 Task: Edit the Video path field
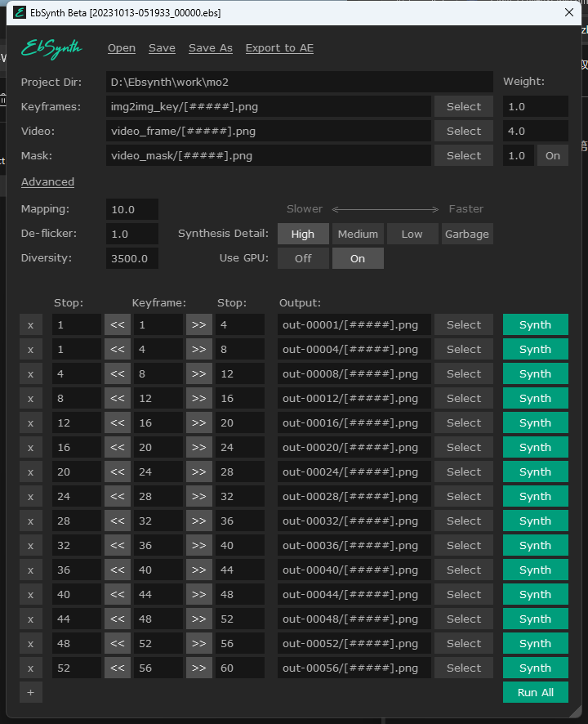(x=268, y=131)
